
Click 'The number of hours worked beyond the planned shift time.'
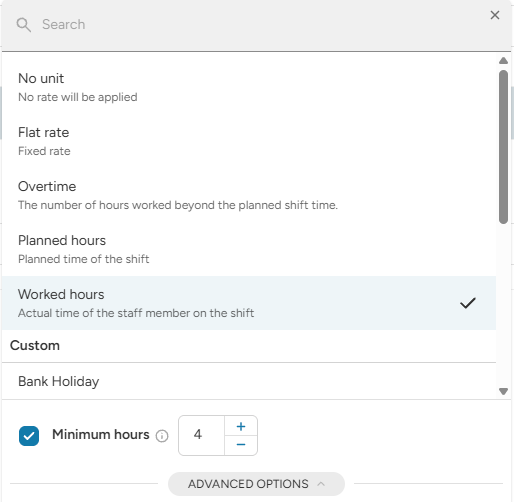pos(178,205)
